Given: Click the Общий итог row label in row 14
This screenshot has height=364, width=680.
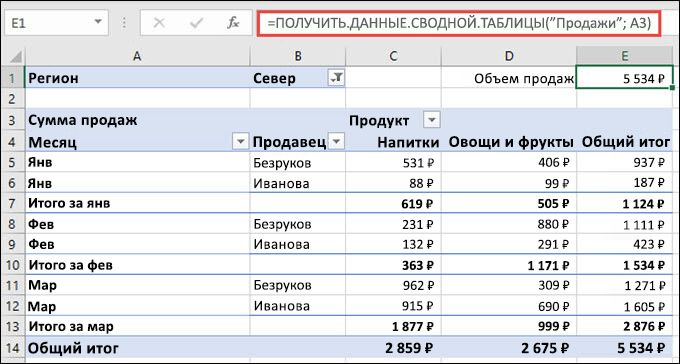Looking at the screenshot, I should pyautogui.click(x=137, y=348).
